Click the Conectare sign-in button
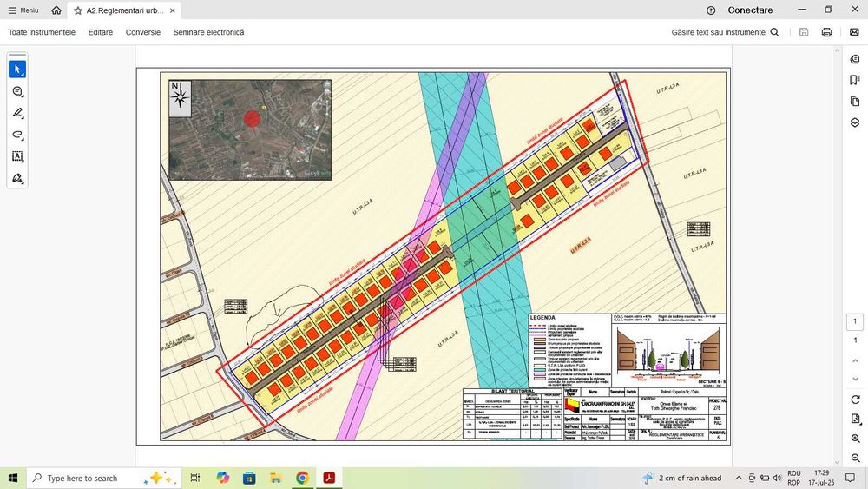Image resolution: width=868 pixels, height=489 pixels. [x=750, y=10]
